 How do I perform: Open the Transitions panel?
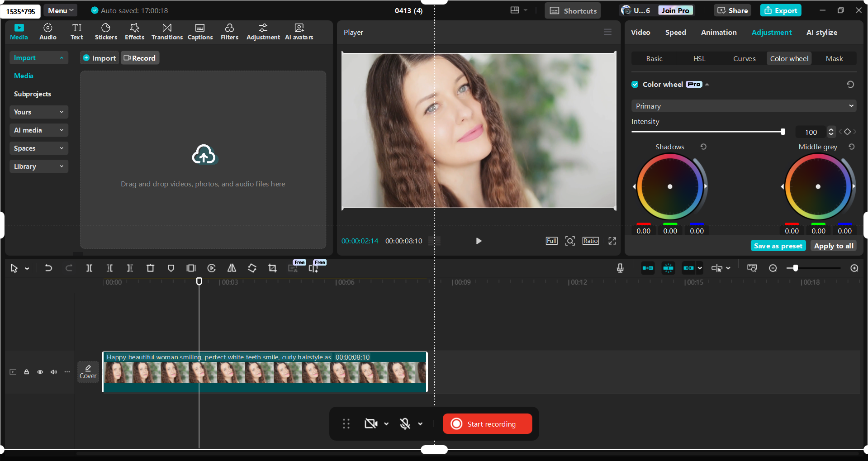click(x=166, y=32)
